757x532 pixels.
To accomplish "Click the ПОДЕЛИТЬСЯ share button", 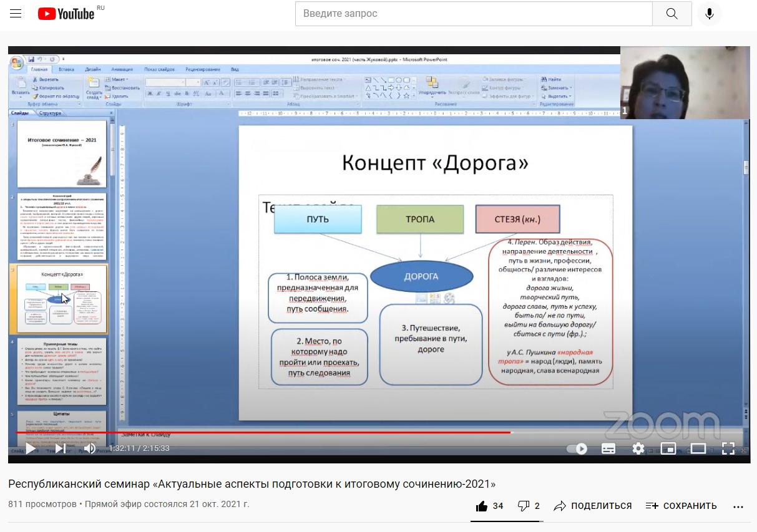I will point(593,506).
